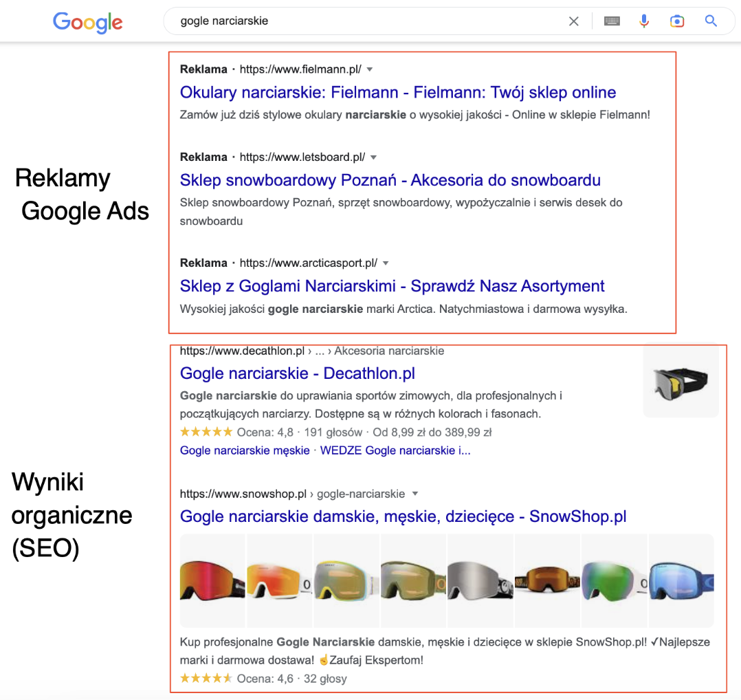Click the https://www.arcticasport.pl/ ad URL
741x700 pixels.
309,263
